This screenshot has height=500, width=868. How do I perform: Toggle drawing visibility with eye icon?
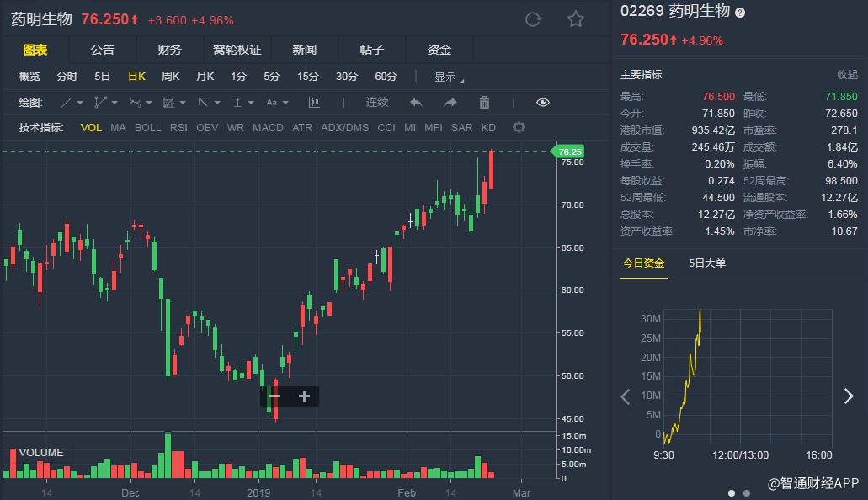coord(543,103)
